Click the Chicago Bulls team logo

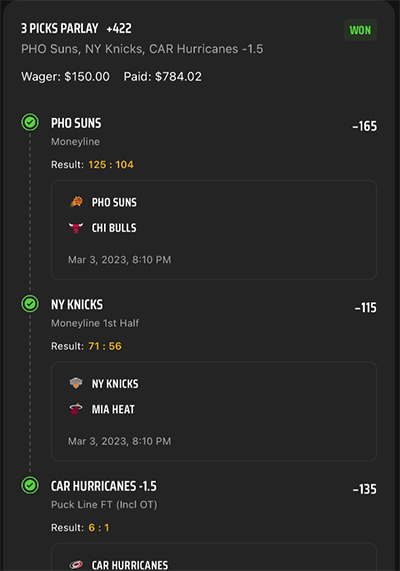pos(76,228)
